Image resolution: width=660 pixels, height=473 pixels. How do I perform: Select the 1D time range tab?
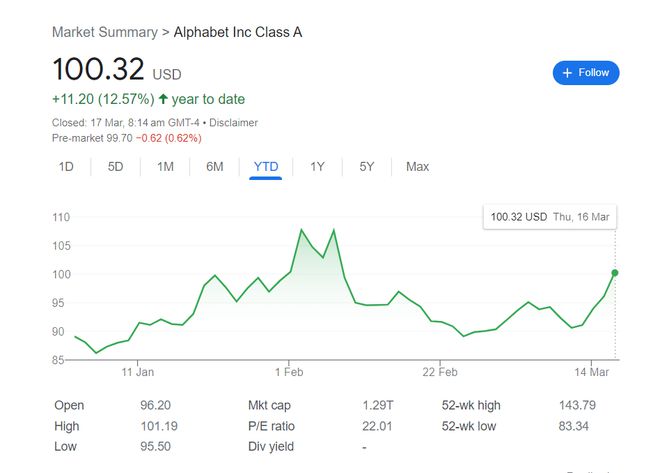click(x=66, y=167)
